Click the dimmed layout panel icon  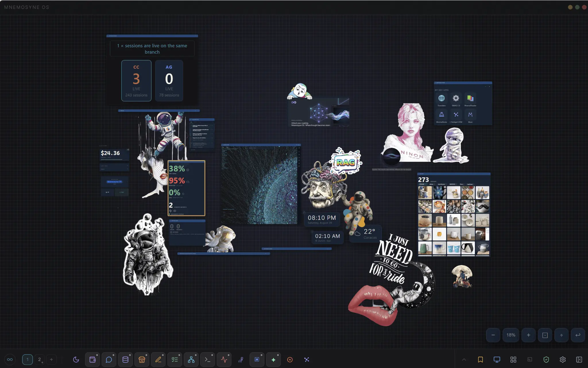530,359
